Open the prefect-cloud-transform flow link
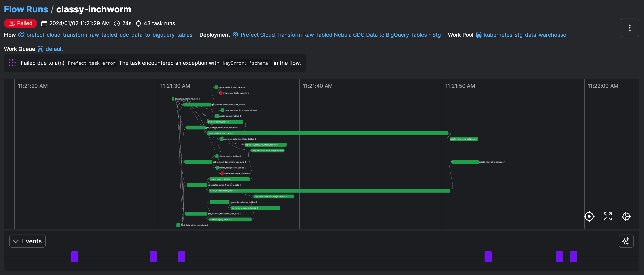644x275 pixels. (109, 35)
